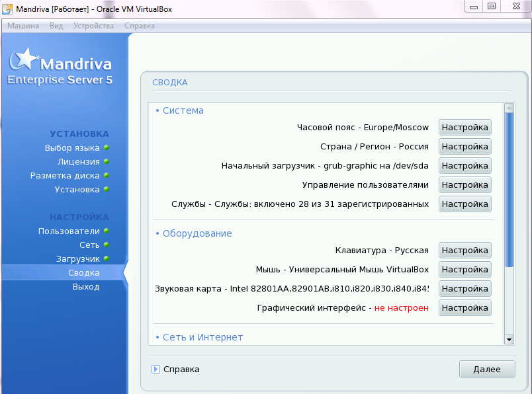The width and height of the screenshot is (532, 394).
Task: Minimize the VirtualBox window
Action: pyautogui.click(x=474, y=7)
